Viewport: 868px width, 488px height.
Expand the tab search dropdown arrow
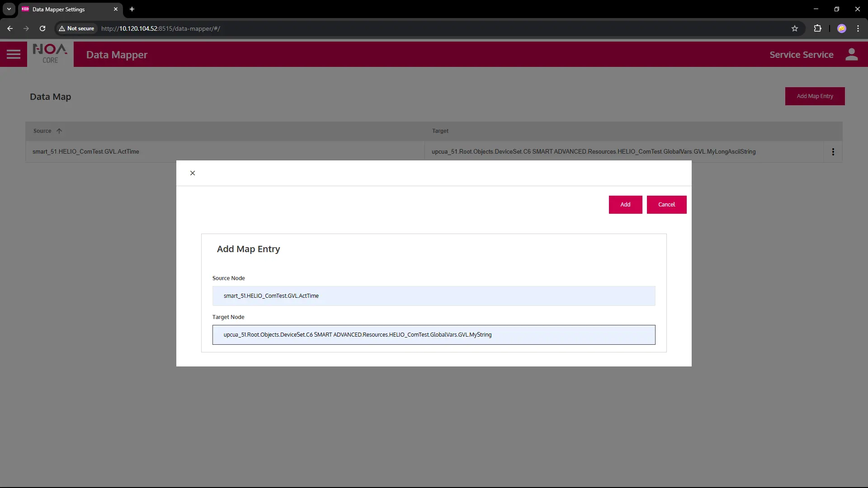pyautogui.click(x=9, y=9)
